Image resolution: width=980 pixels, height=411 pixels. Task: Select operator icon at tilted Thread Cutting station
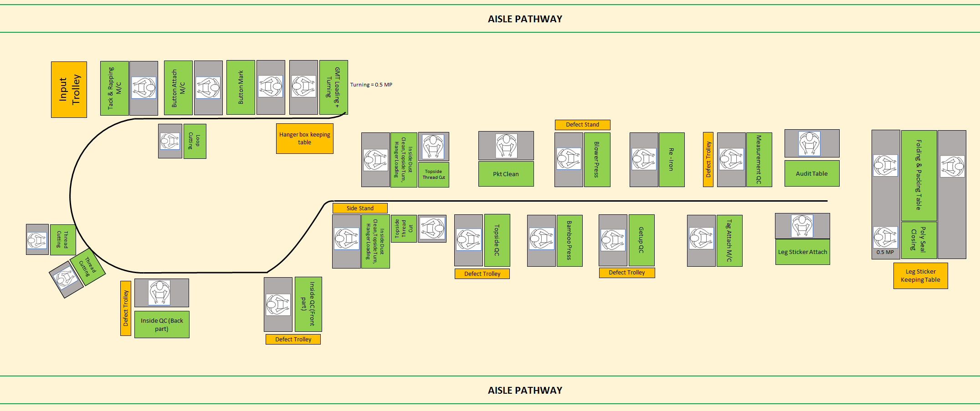(66, 278)
